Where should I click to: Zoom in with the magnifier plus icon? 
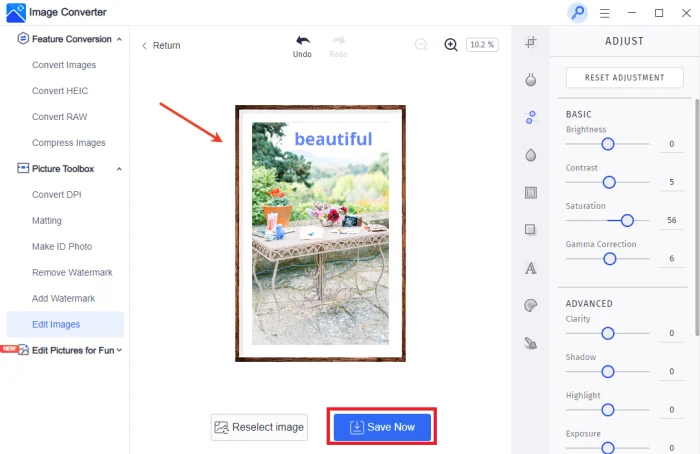pos(451,45)
